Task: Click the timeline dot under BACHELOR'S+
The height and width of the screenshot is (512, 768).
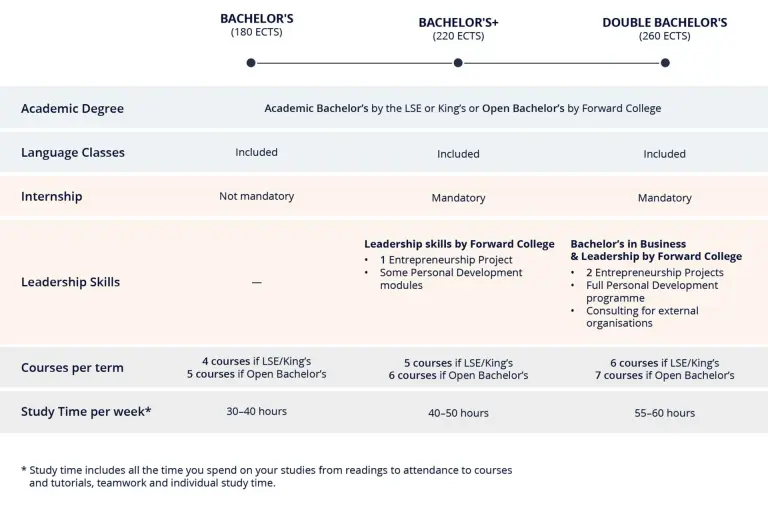Action: tap(458, 63)
